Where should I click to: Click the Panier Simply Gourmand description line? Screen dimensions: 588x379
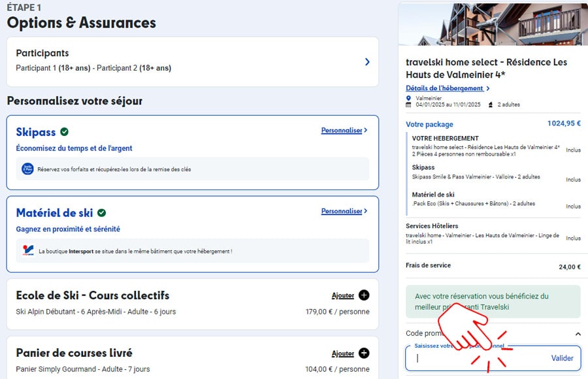(x=82, y=369)
